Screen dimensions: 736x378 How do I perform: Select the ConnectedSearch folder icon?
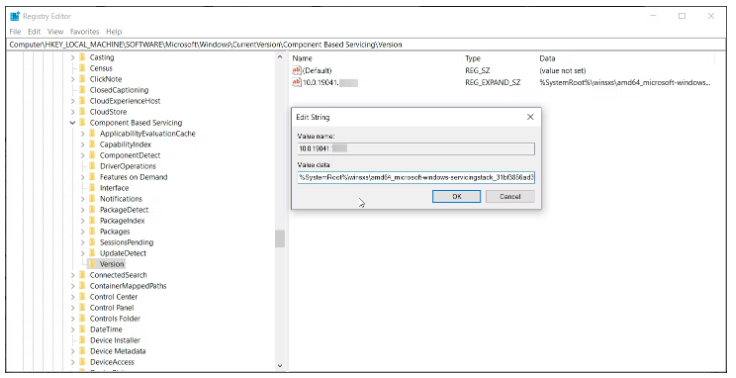[x=82, y=275]
